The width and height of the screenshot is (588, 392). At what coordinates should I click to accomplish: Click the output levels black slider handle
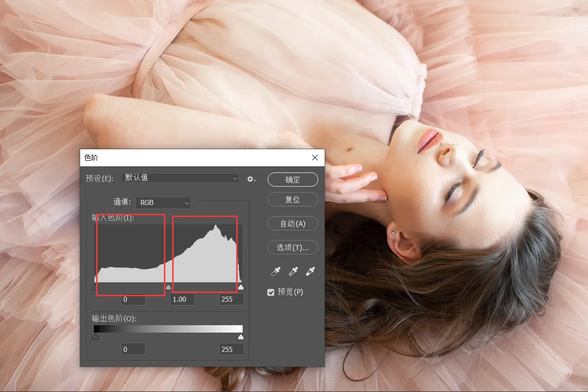[x=95, y=337]
